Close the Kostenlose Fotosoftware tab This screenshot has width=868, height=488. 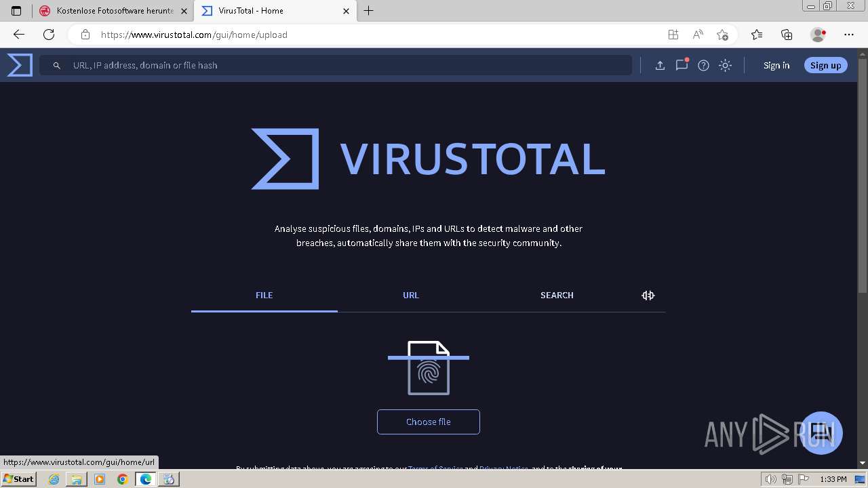(184, 11)
